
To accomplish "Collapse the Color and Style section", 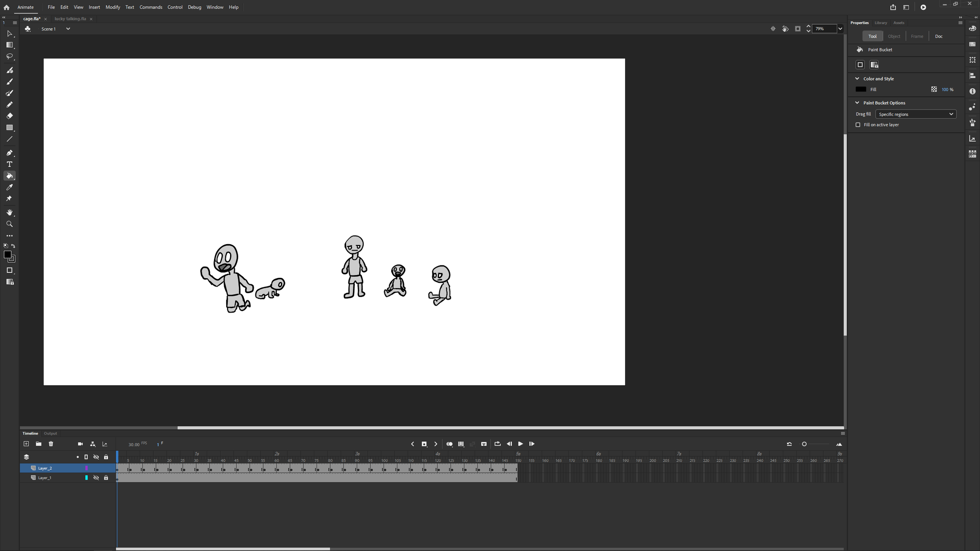I will [857, 79].
